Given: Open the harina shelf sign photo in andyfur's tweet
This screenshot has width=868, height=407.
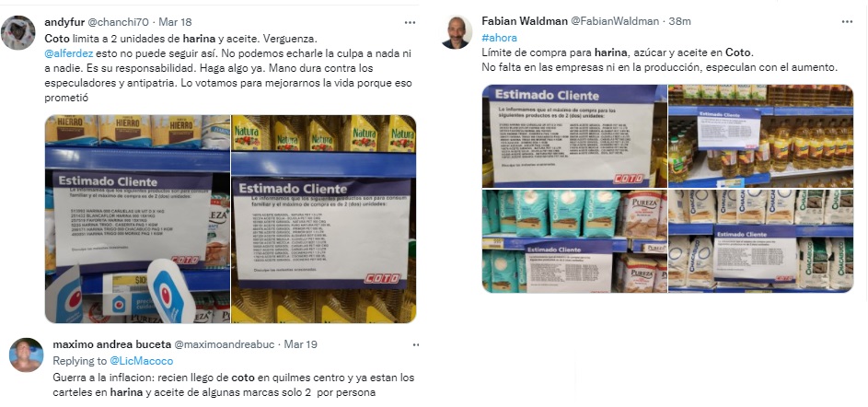Looking at the screenshot, I should (x=137, y=219).
